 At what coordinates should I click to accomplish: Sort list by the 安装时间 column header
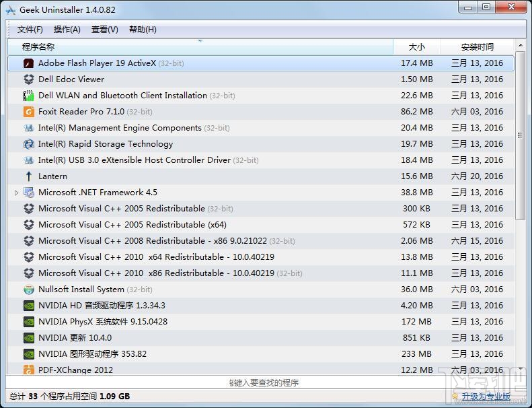(477, 47)
